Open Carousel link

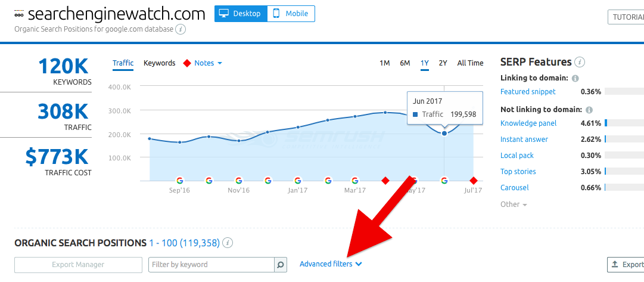click(515, 187)
